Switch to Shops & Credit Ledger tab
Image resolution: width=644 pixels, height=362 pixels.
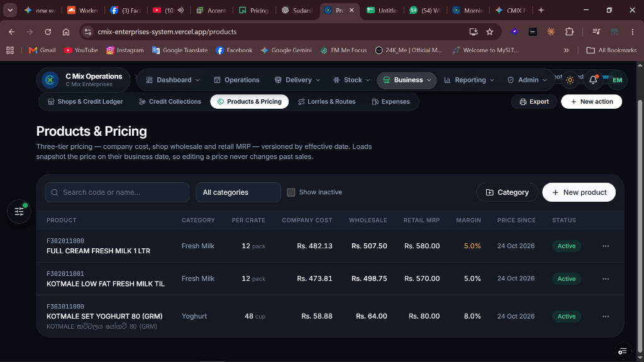86,102
